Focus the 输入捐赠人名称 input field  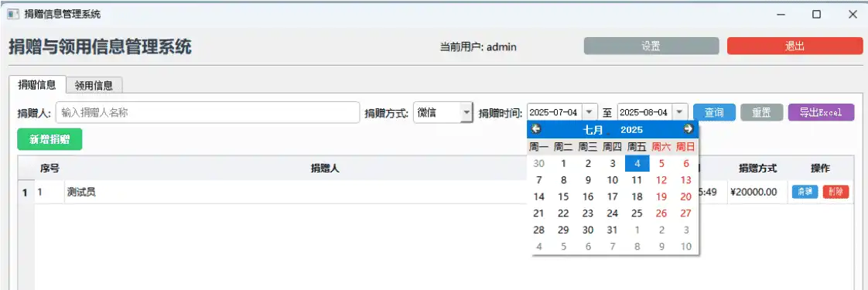coord(207,112)
